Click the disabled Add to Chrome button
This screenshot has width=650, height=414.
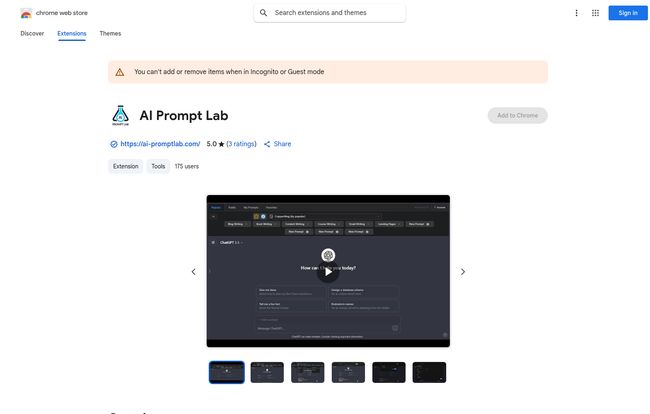click(517, 116)
